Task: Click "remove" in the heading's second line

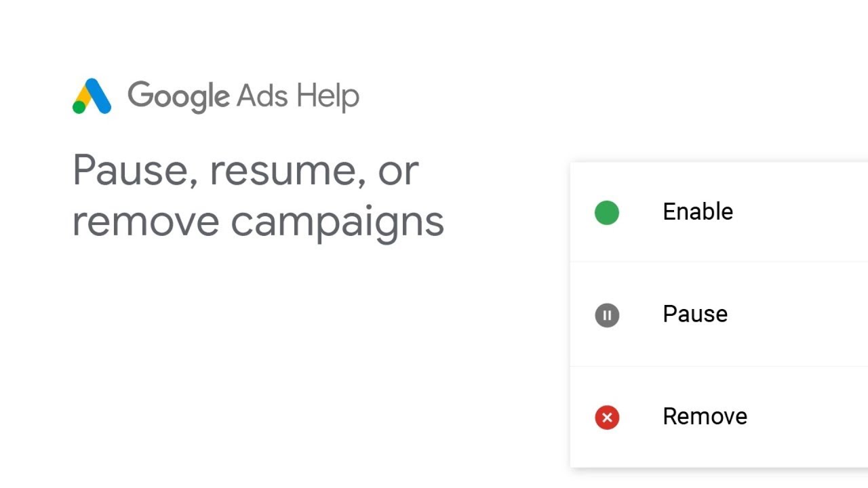Action: [145, 222]
